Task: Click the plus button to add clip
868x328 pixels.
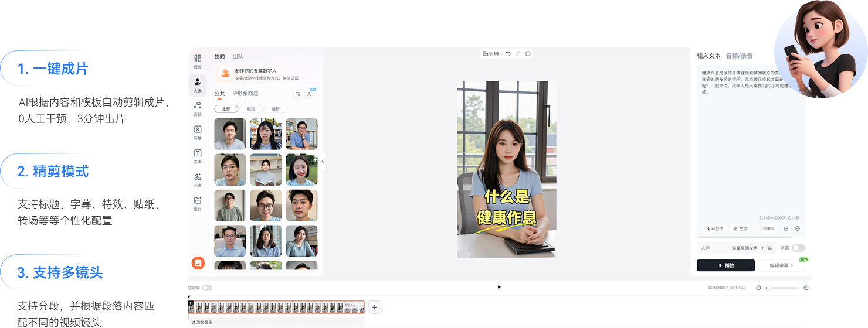Action: tap(375, 307)
